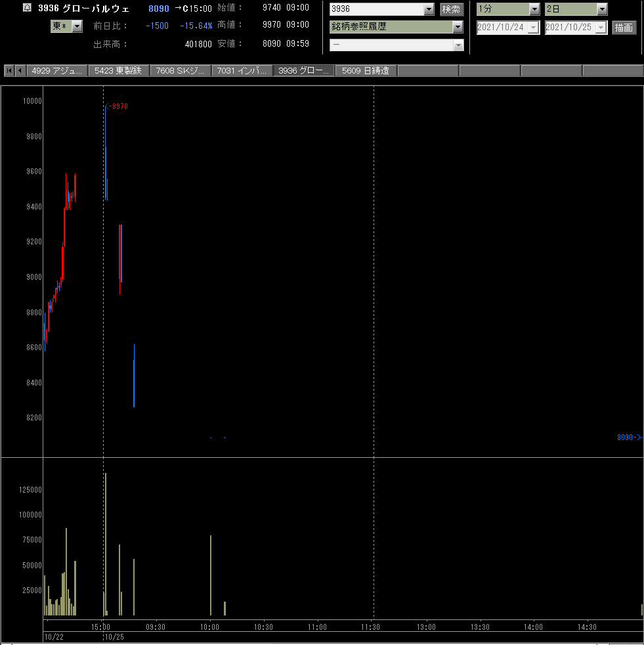Click the 描画 draw button
Screen dimensions: 644x645
point(624,28)
